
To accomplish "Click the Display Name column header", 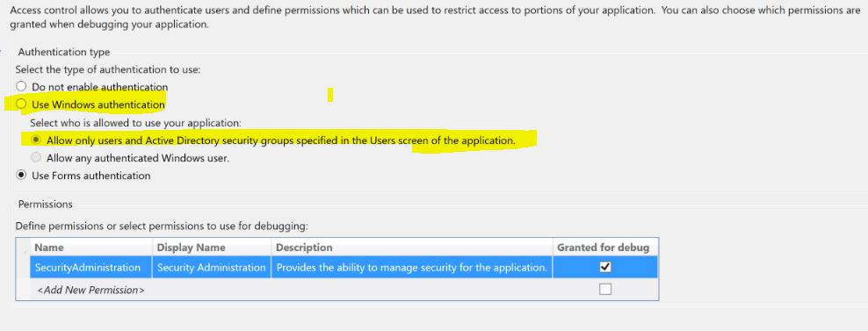I will [212, 248].
